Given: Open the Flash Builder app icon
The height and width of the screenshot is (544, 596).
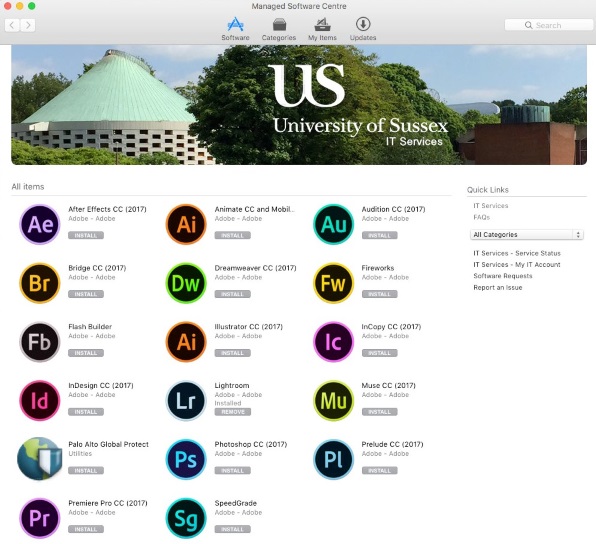Looking at the screenshot, I should 40,342.
